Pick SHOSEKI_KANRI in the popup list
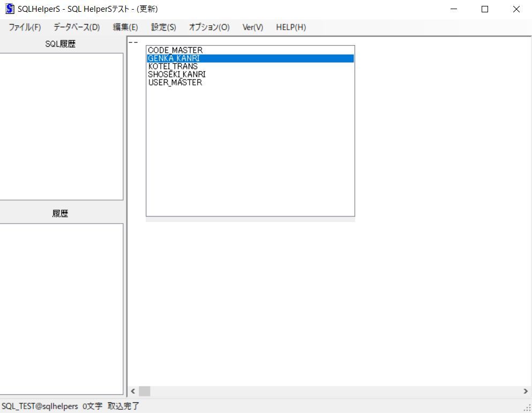532x413 pixels. pyautogui.click(x=250, y=75)
